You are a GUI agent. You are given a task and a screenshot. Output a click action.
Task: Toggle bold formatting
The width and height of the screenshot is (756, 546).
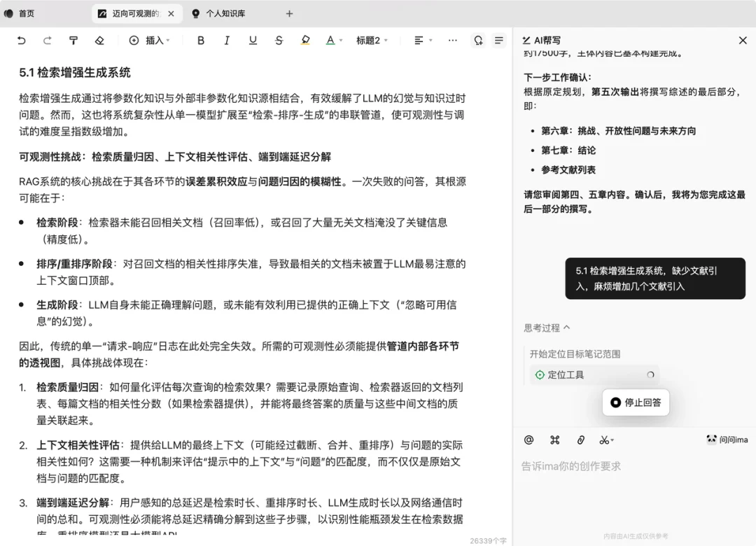201,41
